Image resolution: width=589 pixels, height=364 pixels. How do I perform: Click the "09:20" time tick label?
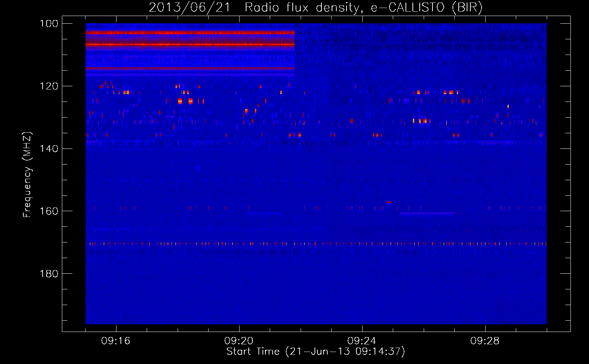[239, 341]
